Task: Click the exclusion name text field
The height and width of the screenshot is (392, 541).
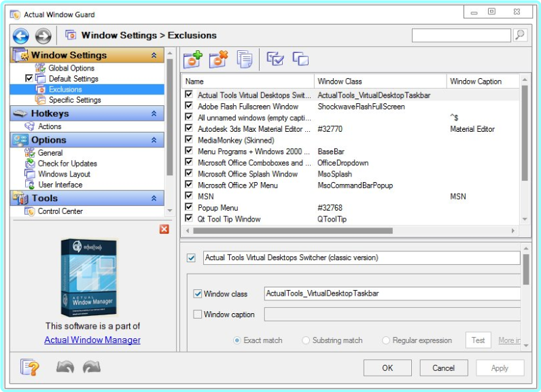Action: point(362,258)
